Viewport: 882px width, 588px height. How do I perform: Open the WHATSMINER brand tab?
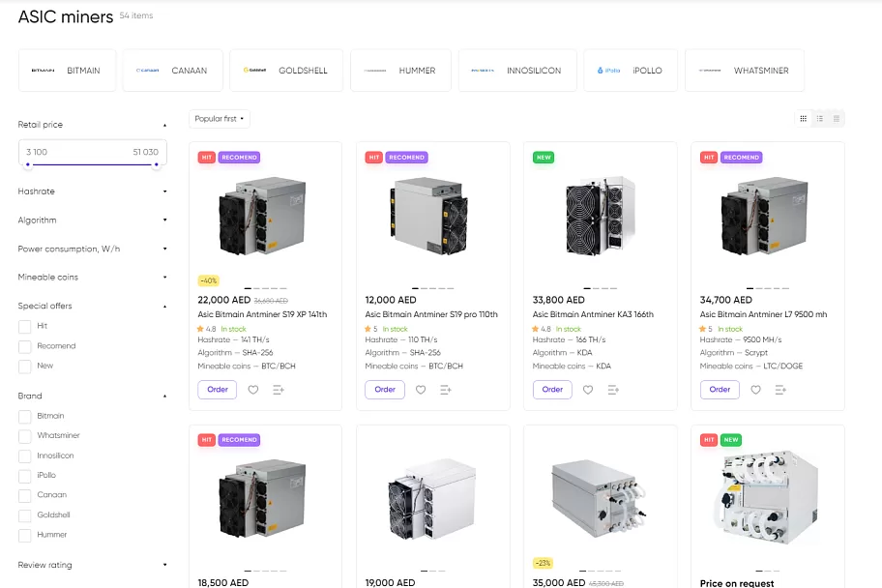coord(745,71)
